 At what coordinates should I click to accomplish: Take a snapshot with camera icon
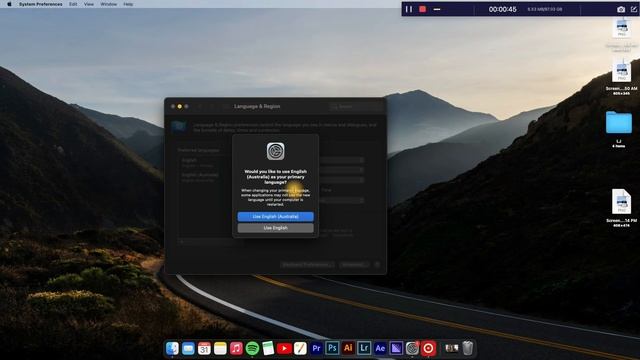click(x=621, y=9)
